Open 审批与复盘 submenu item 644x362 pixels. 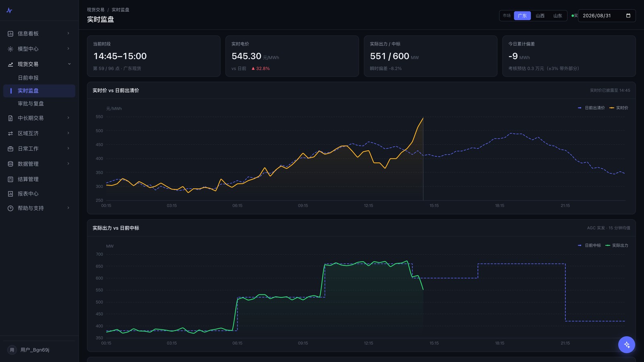point(39,104)
